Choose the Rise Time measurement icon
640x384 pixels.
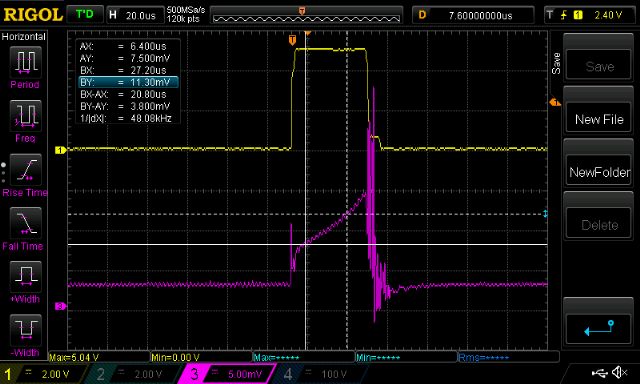(25, 170)
